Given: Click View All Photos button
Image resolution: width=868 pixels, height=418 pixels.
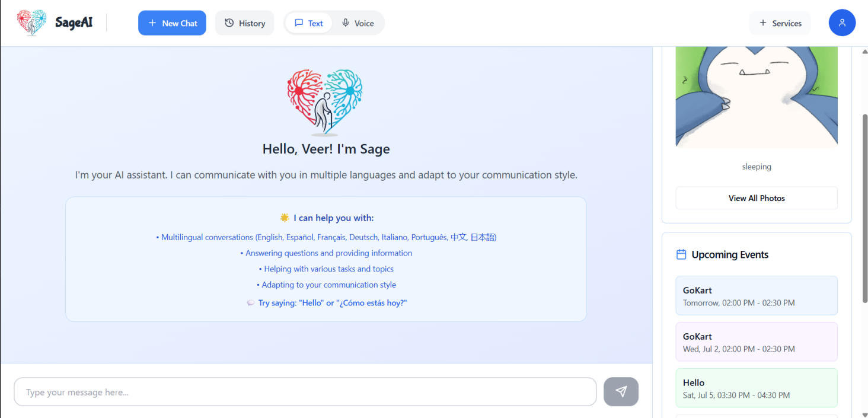Looking at the screenshot, I should pyautogui.click(x=757, y=198).
